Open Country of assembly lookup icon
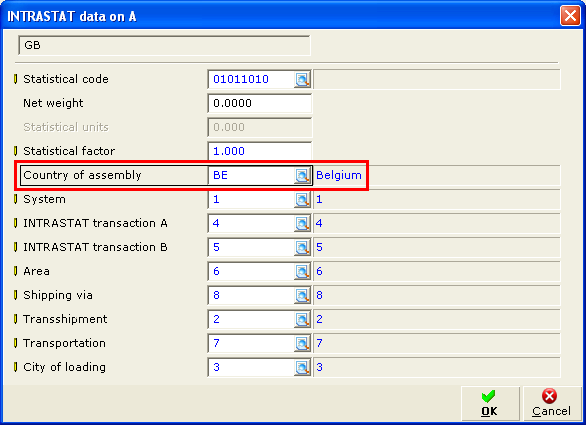The width and height of the screenshot is (586, 425). pyautogui.click(x=302, y=175)
